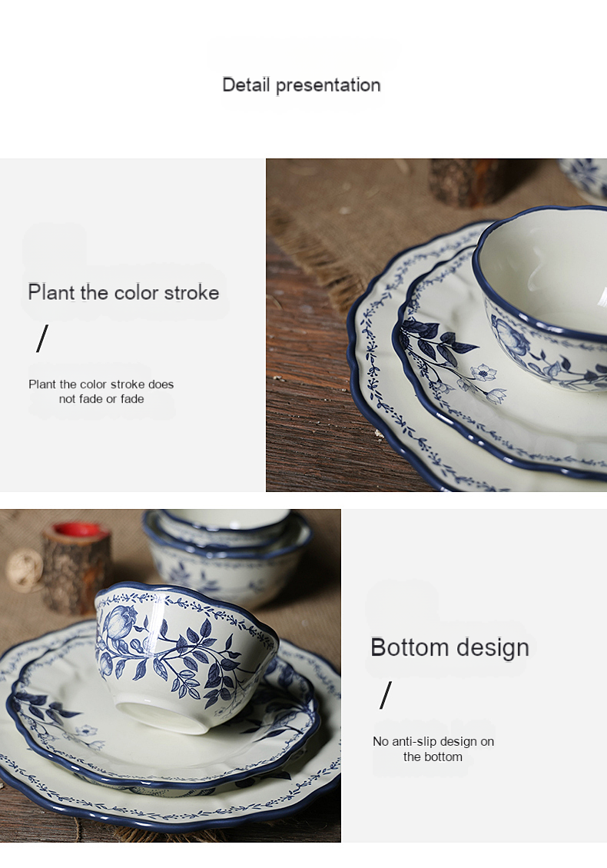The height and width of the screenshot is (868, 607).
Task: Click the blue flower painted on the upper plate
Action: [x=483, y=373]
